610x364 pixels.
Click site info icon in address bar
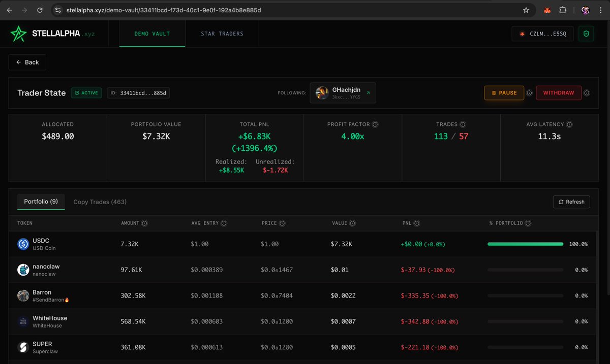pos(58,10)
